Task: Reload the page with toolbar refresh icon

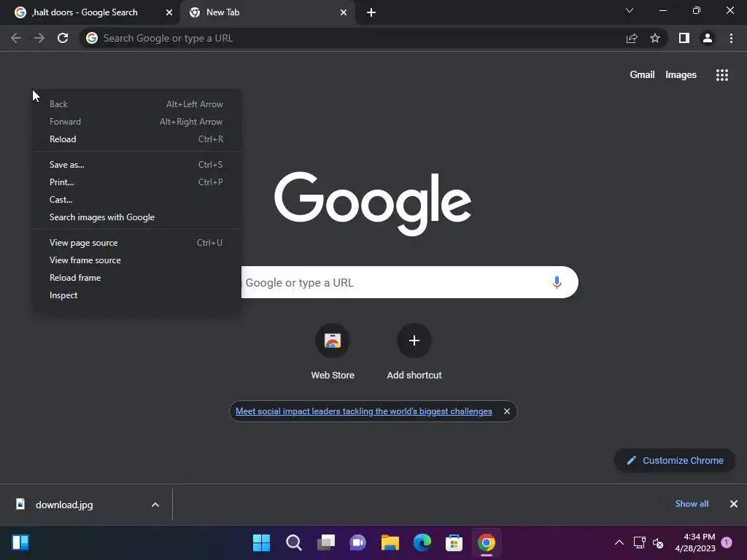Action: (x=63, y=38)
